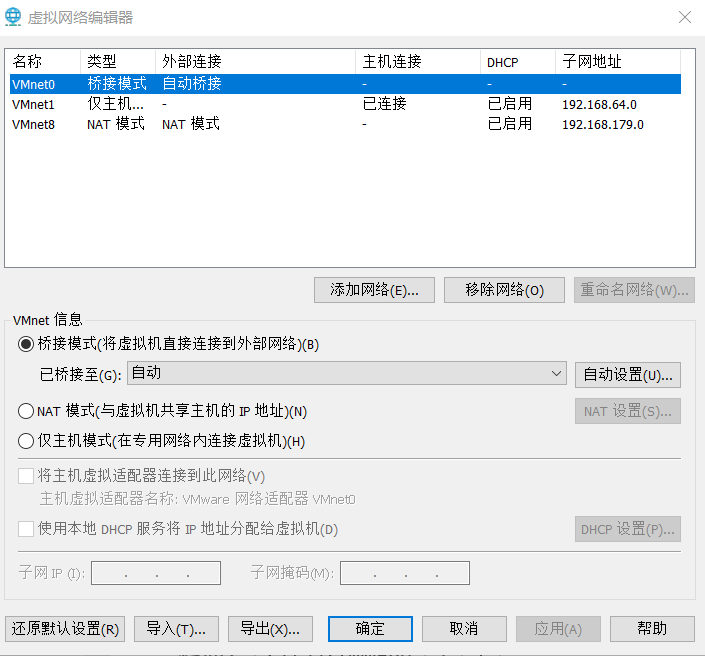705x656 pixels.
Task: Toggle 将主机虚拟适配器连接到此网络 checkbox
Action: (x=26, y=476)
